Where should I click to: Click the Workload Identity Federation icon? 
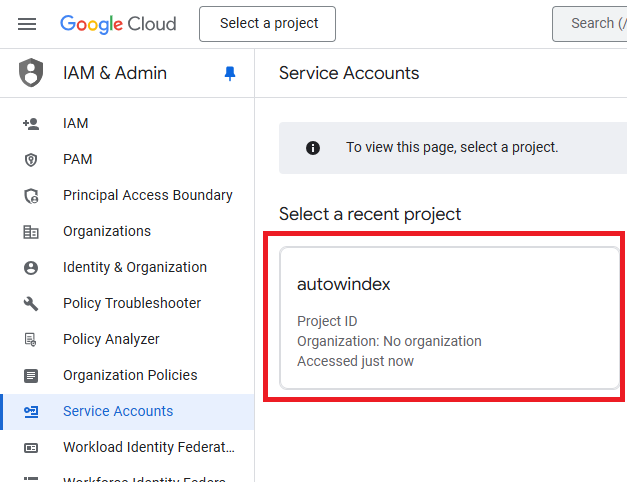click(31, 448)
